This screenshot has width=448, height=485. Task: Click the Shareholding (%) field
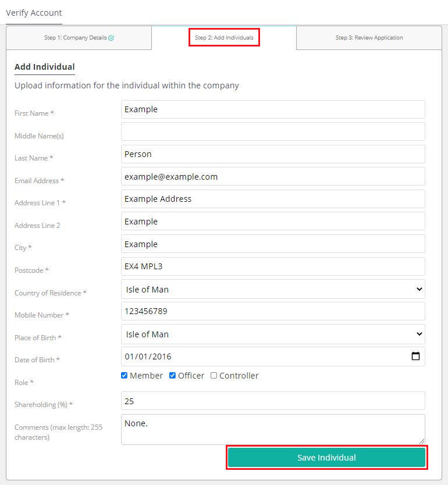coord(273,401)
